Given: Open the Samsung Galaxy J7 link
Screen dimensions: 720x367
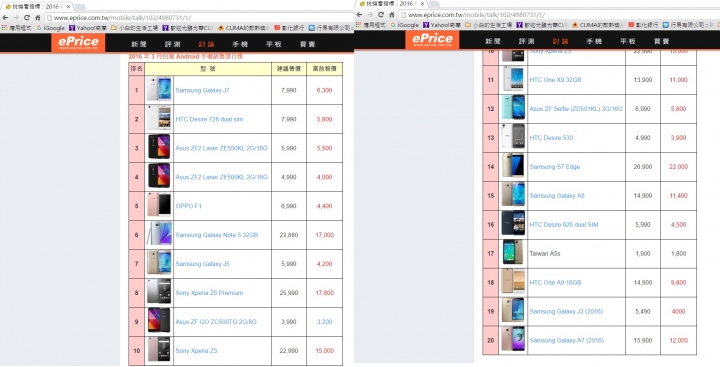Looking at the screenshot, I should 202,90.
